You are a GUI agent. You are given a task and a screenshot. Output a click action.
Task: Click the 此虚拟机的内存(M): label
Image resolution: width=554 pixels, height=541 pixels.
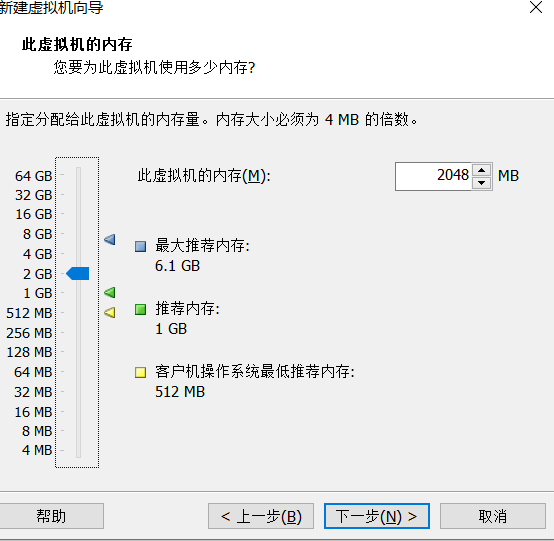click(x=204, y=176)
